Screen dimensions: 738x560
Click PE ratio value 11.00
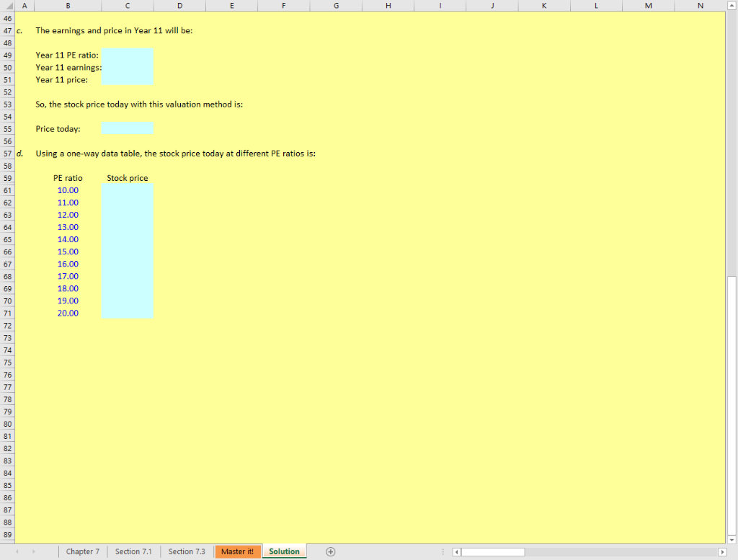coord(68,203)
